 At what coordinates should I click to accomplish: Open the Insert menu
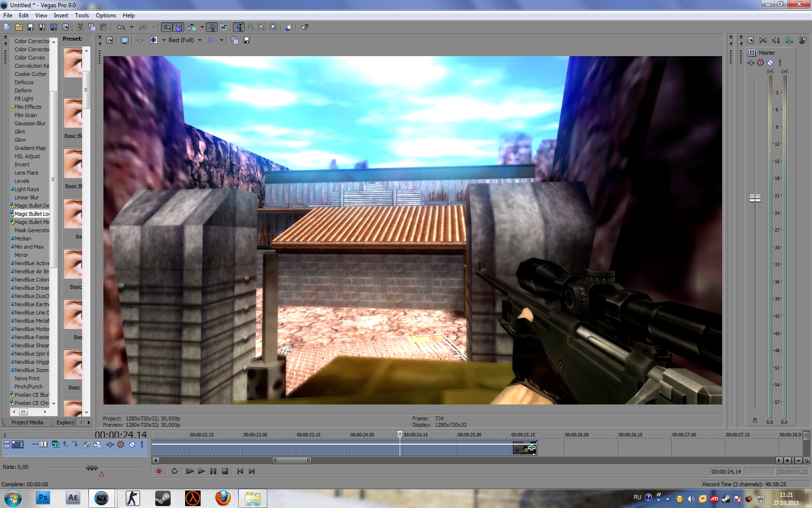click(61, 15)
